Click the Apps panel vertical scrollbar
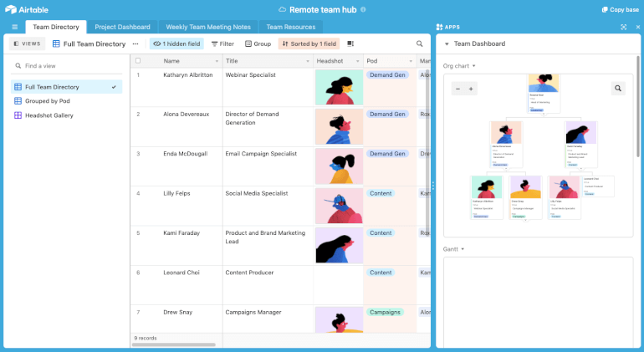Image resolution: width=644 pixels, height=352 pixels. click(x=638, y=106)
